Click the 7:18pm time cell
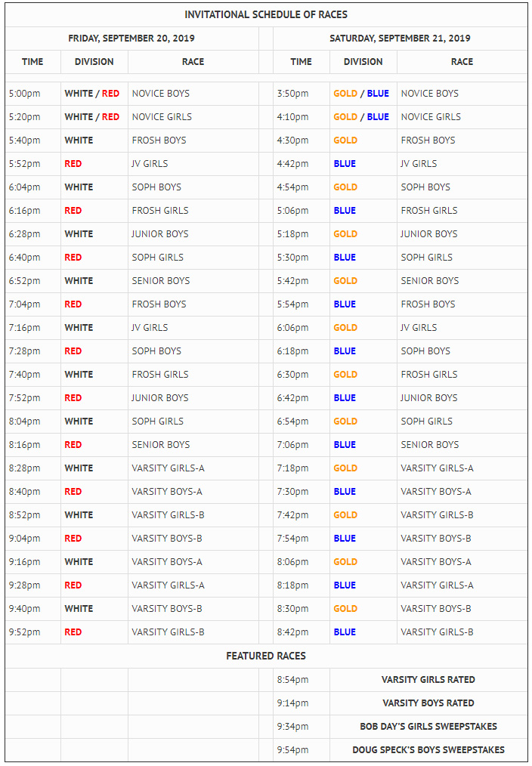The image size is (532, 766). pyautogui.click(x=302, y=468)
